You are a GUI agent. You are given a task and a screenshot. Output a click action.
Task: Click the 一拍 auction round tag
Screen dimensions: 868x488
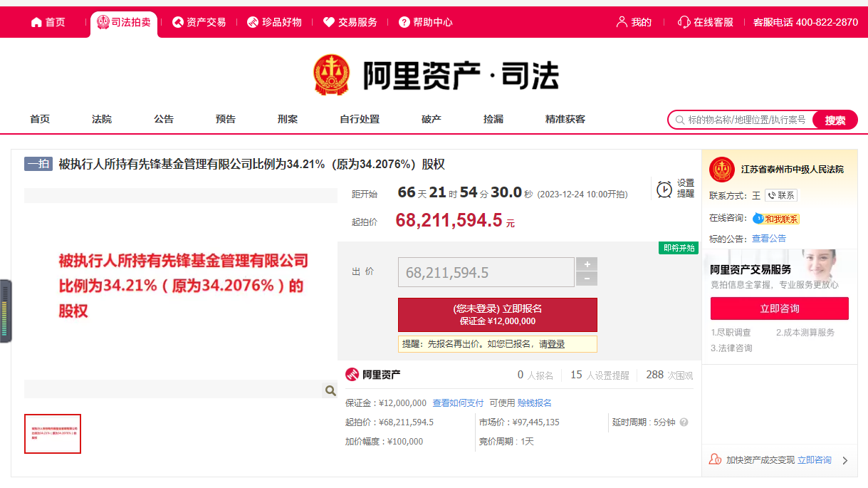[38, 165]
